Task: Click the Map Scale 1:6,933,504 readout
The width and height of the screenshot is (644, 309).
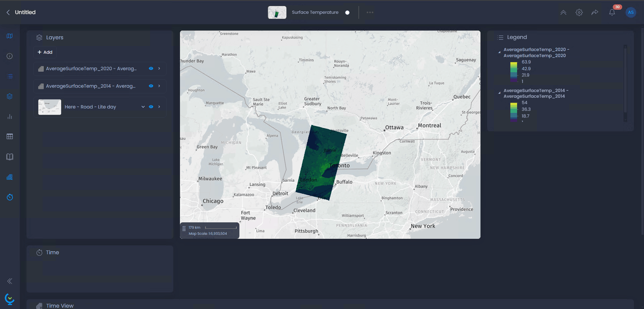Action: pos(208,234)
